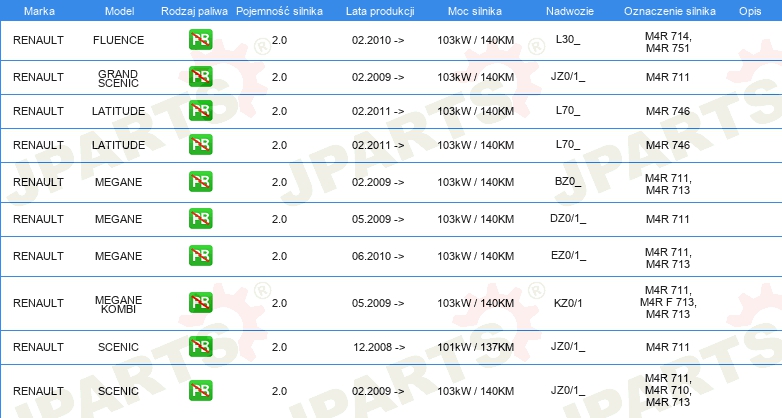This screenshot has height=418, width=782.
Task: Click the M4R 711 engine code in the SCENIC 12.2008 row
Action: click(x=668, y=347)
